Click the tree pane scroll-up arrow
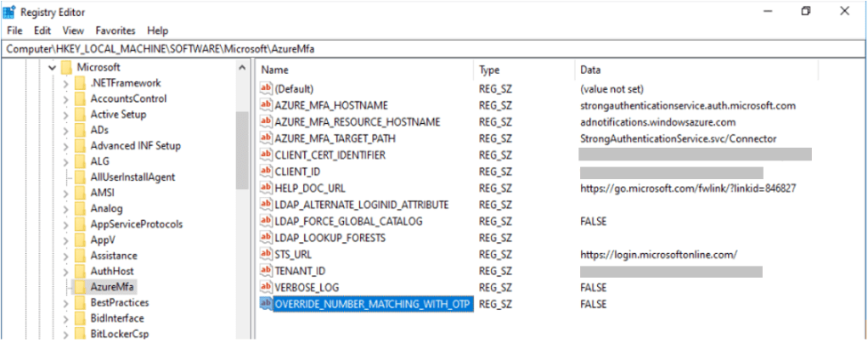This screenshot has height=343, width=868. [242, 67]
